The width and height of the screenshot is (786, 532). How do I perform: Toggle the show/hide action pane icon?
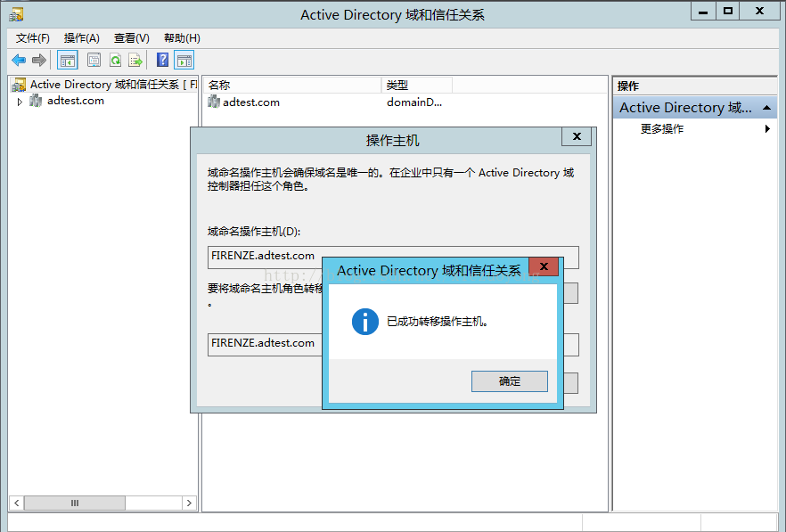tap(184, 61)
